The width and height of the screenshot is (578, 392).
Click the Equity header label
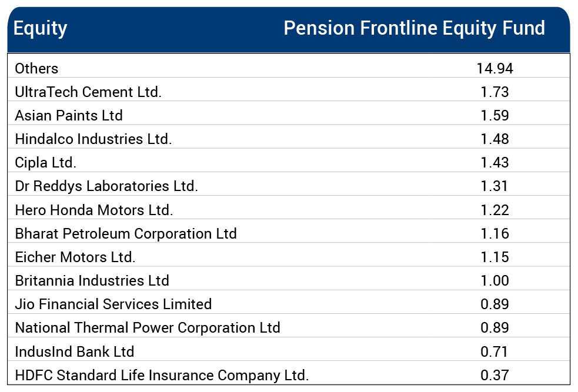point(40,28)
